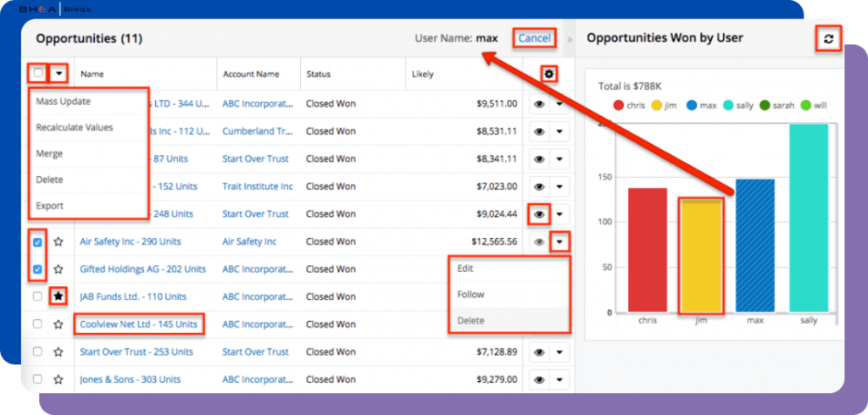Tick the checkbox for Start Over Trust - 253 Units

click(x=37, y=352)
